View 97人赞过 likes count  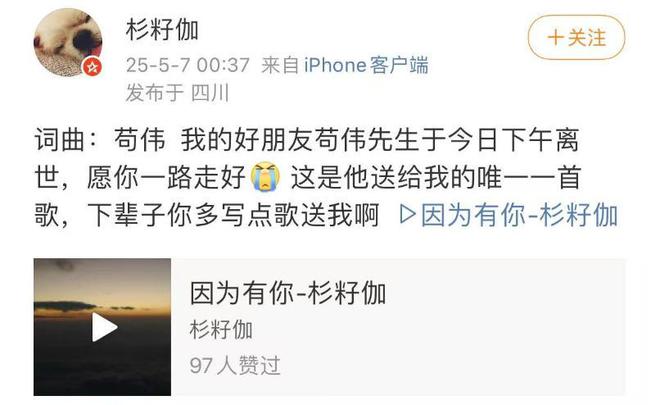pos(235,365)
